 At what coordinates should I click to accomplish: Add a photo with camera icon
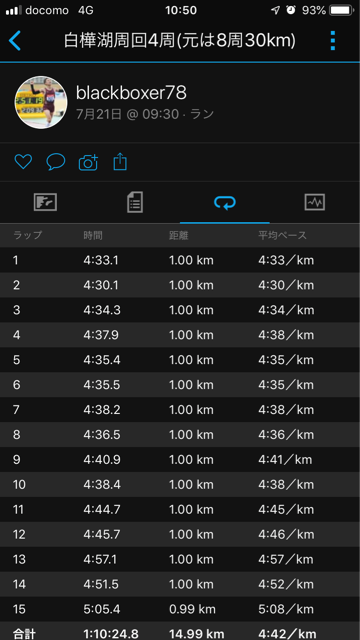pos(88,162)
